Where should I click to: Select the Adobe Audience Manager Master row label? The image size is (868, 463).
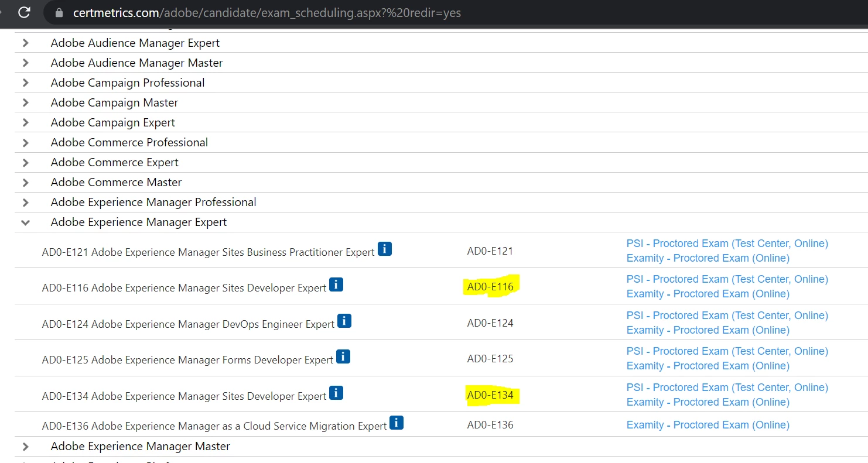point(137,63)
